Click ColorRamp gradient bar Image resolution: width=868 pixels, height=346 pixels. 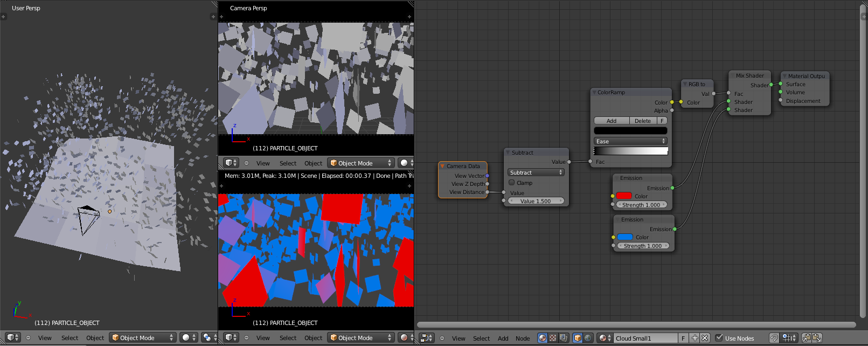630,151
